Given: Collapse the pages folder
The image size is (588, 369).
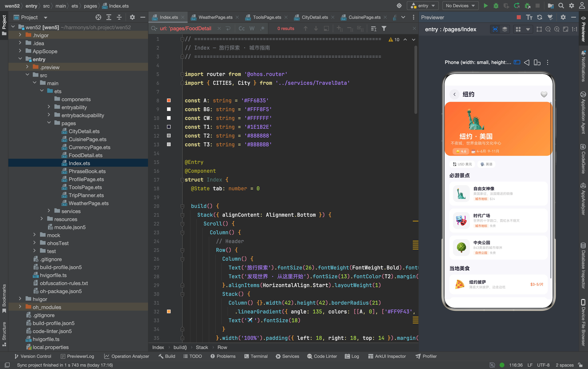Looking at the screenshot, I should tap(49, 123).
